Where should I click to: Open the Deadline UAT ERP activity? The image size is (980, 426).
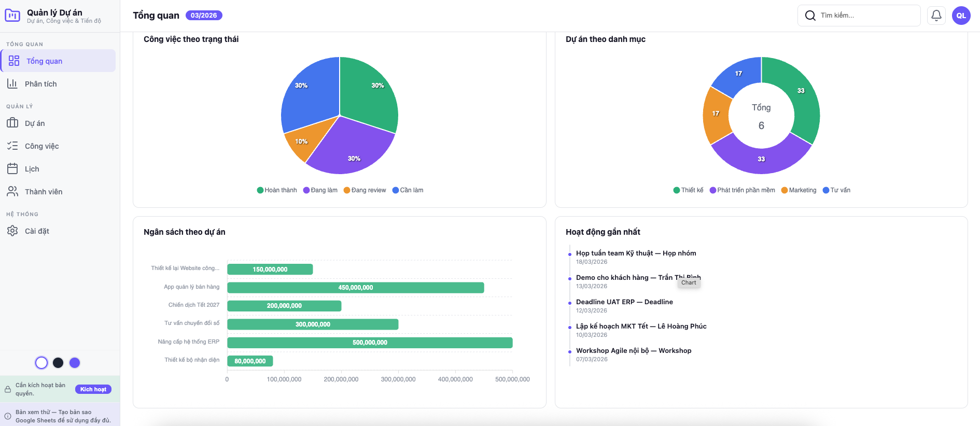(x=624, y=302)
